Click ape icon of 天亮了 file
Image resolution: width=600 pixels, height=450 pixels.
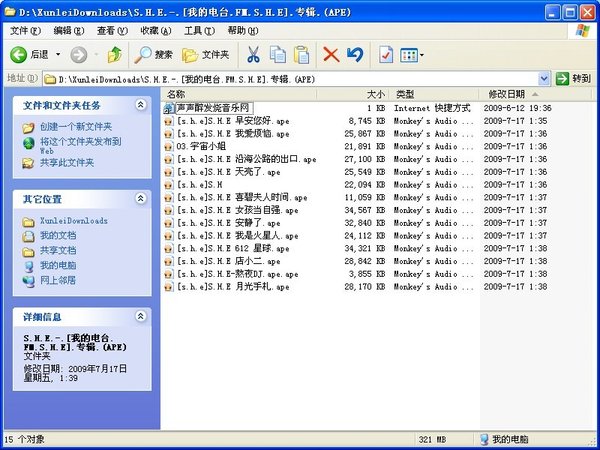pos(169,172)
